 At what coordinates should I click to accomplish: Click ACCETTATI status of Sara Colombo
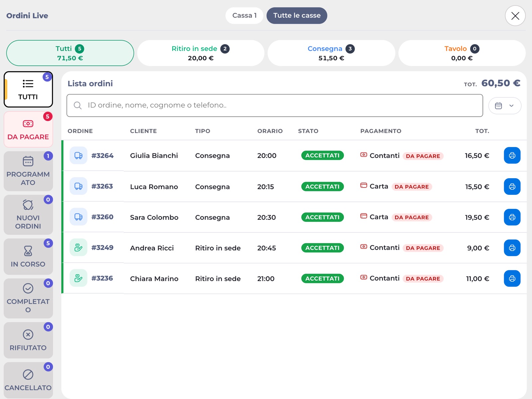[323, 217]
